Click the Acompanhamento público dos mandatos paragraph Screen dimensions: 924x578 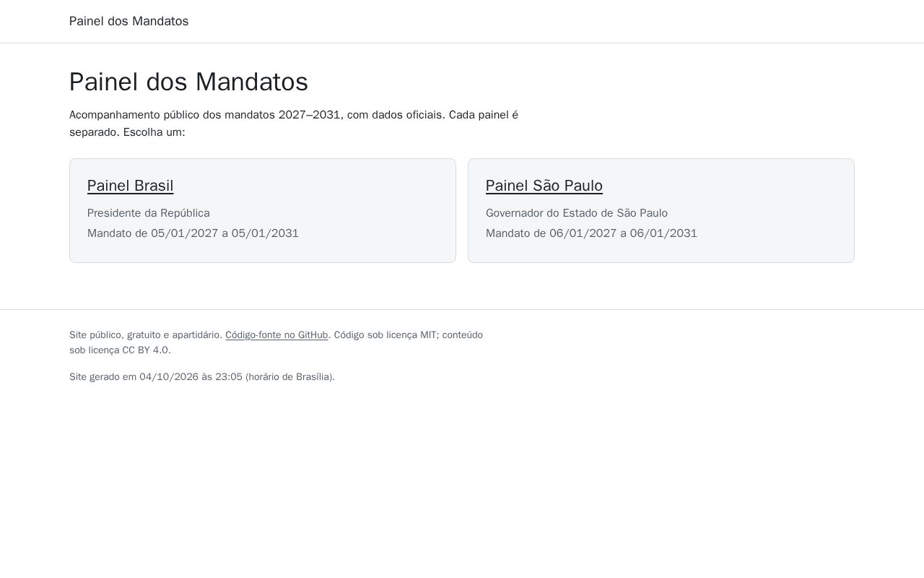[x=294, y=124]
